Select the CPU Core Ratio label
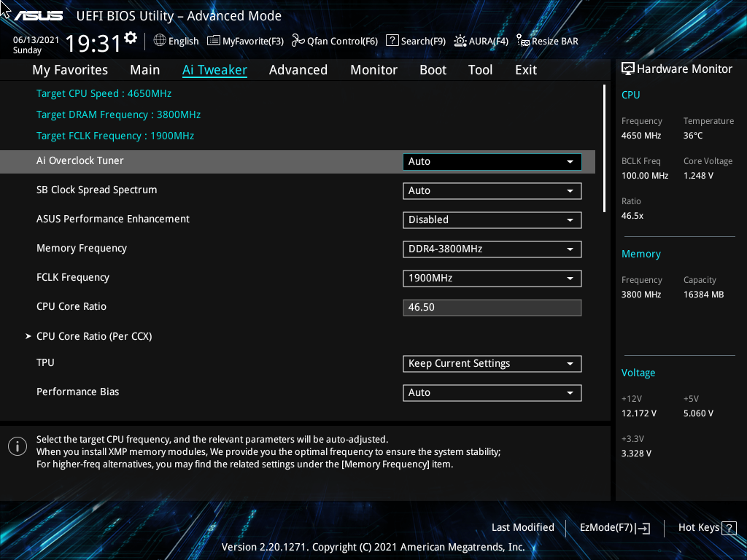The width and height of the screenshot is (747, 560). [71, 307]
